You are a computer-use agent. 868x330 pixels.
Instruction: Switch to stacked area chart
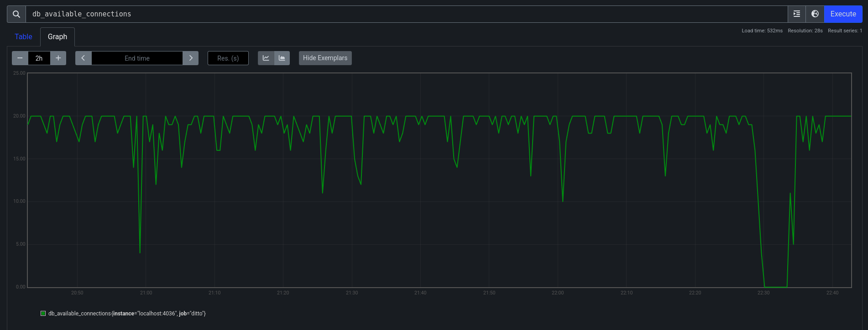(282, 58)
